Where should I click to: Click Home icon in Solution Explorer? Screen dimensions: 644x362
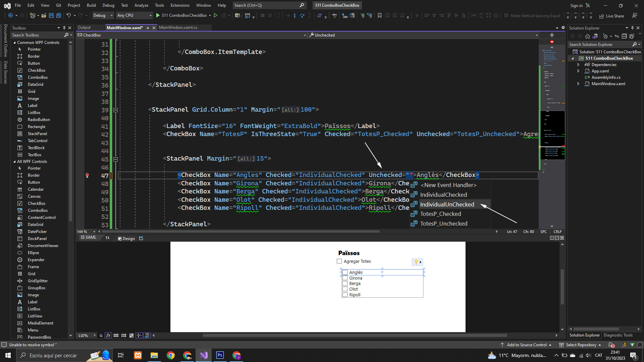tap(587, 36)
